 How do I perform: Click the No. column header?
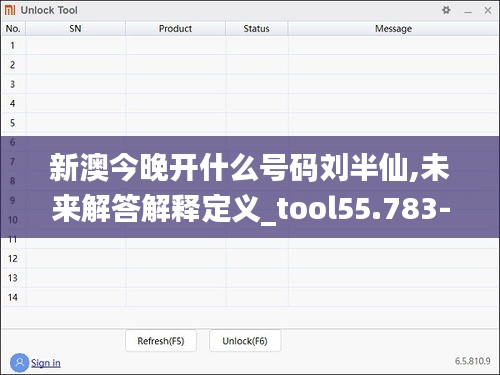[x=13, y=29]
